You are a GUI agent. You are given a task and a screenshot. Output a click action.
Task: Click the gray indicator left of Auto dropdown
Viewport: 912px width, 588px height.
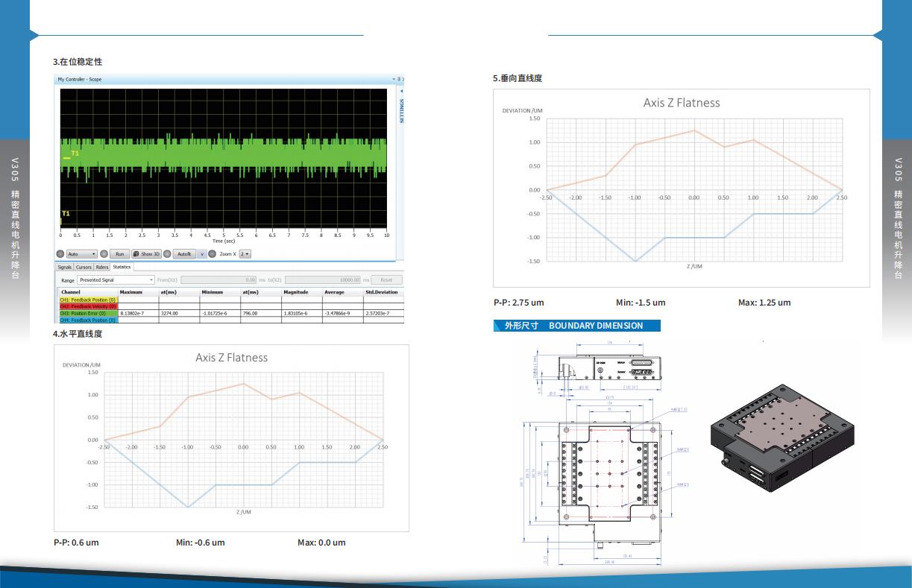(61, 253)
